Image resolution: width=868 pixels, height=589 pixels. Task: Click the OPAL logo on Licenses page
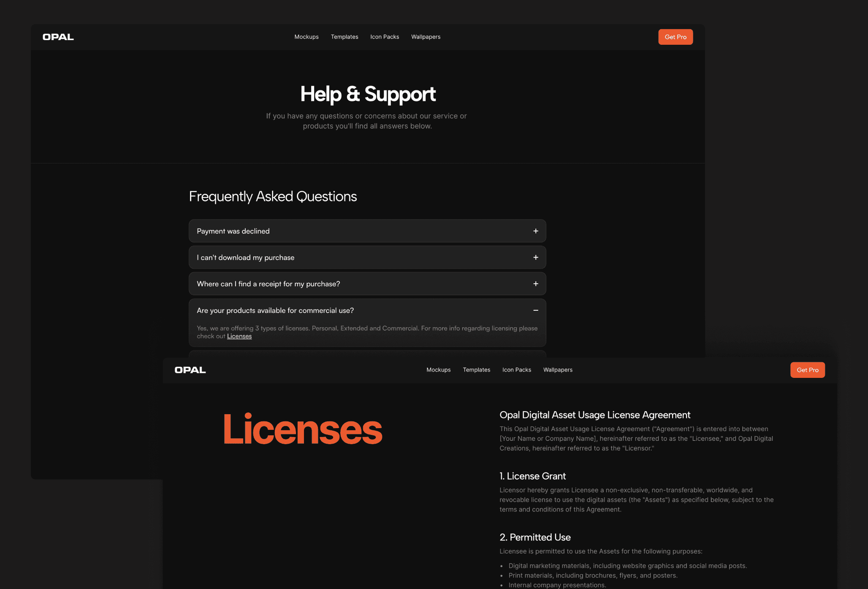[x=190, y=370]
